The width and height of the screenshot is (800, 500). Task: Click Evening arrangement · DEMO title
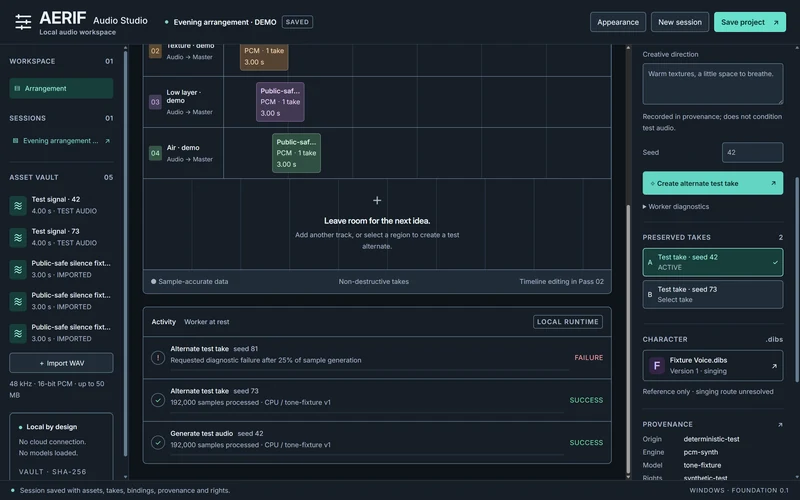click(x=224, y=22)
